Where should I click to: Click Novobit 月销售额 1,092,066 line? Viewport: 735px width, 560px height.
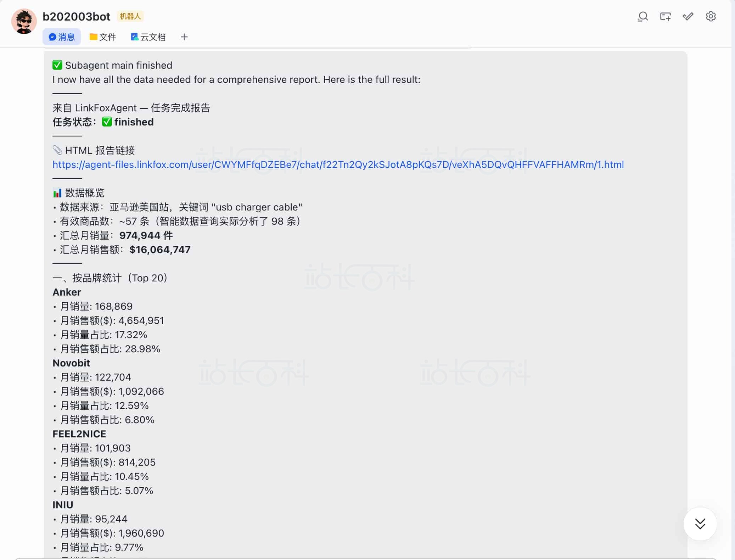[x=108, y=391]
